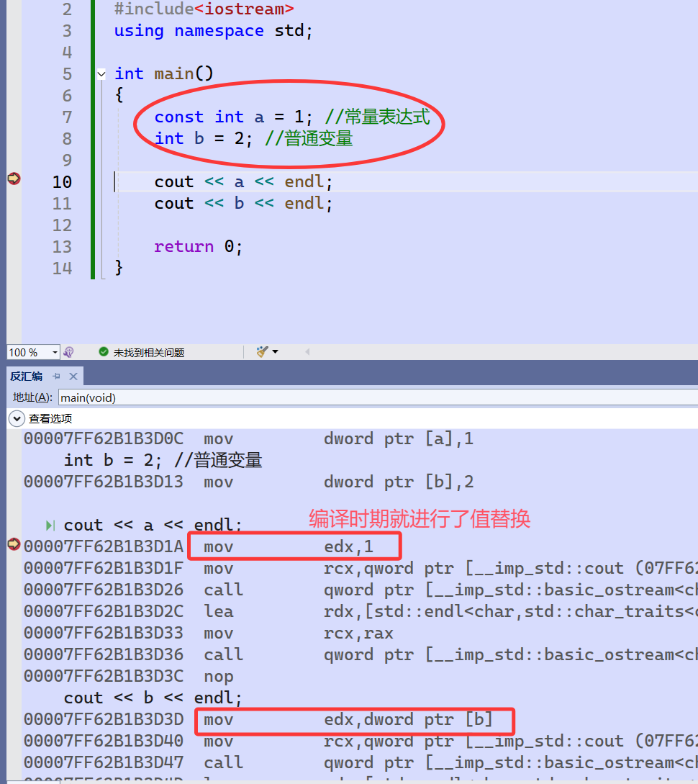The image size is (698, 784).
Task: Click breakpoint arrow on source line 10
Action: [x=14, y=179]
